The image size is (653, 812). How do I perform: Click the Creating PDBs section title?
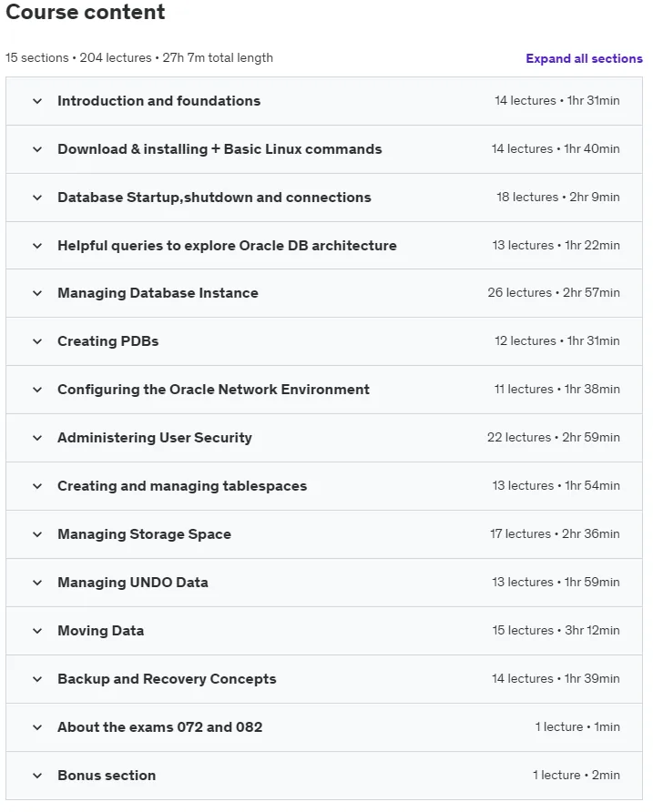pos(107,341)
